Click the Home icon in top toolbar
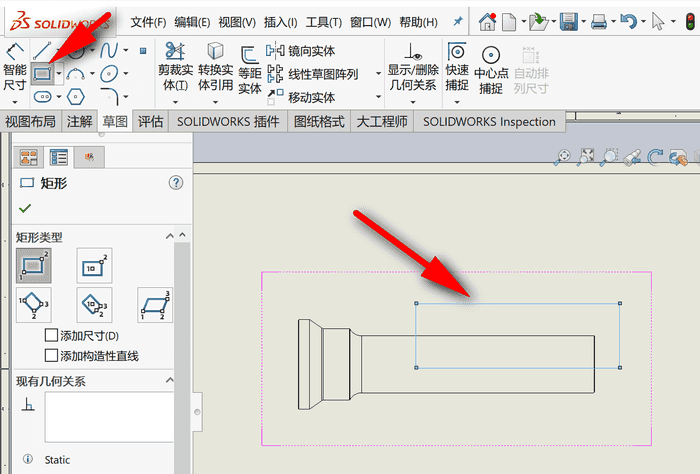This screenshot has width=700, height=474. click(x=487, y=21)
